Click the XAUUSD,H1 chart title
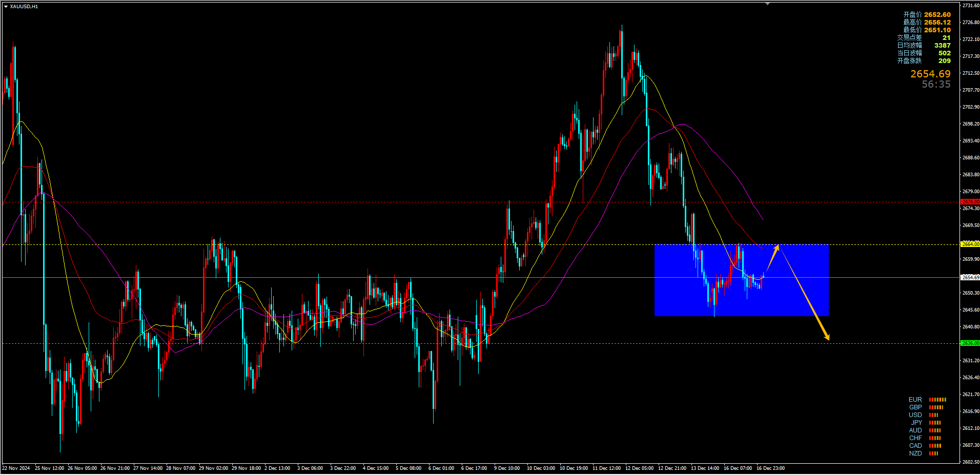The image size is (980, 475). (x=24, y=7)
